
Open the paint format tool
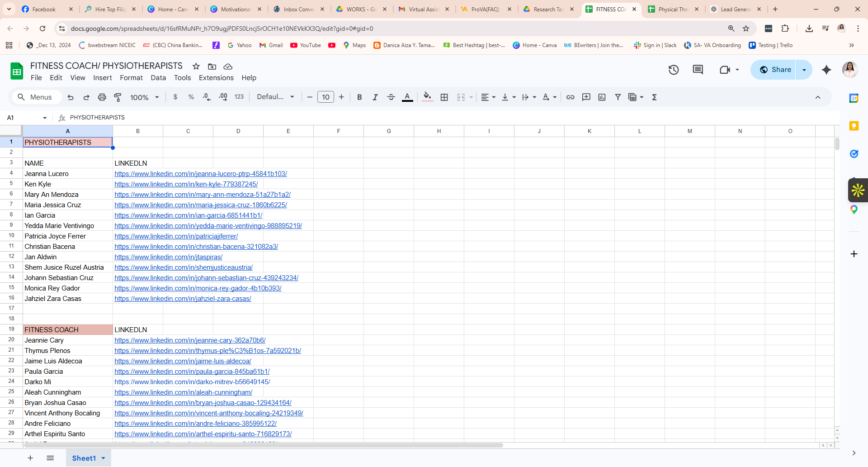click(x=118, y=97)
